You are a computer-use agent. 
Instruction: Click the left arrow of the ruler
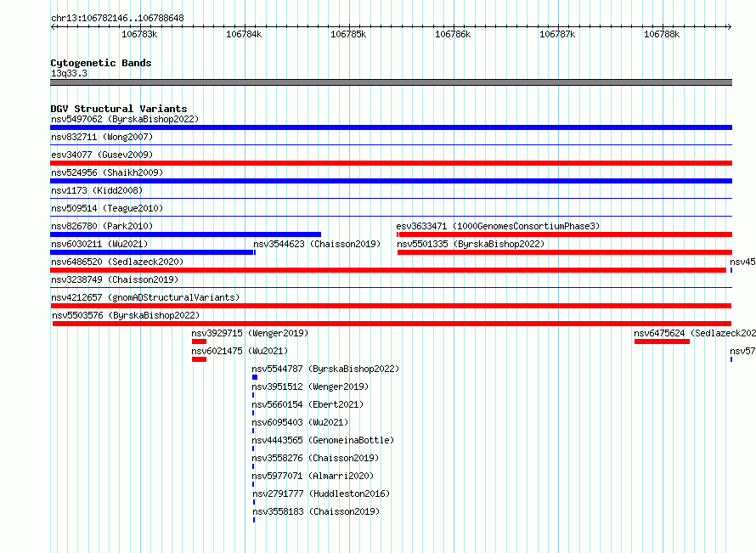(53, 26)
